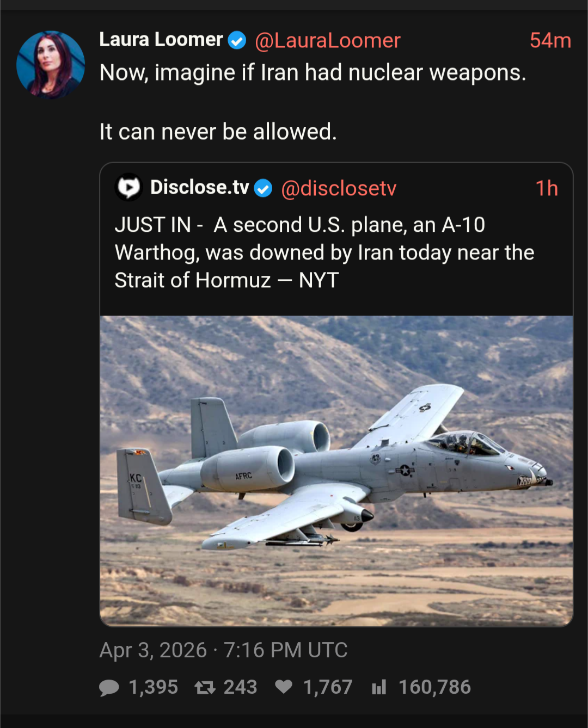Click the 160,786 views count

tap(434, 687)
